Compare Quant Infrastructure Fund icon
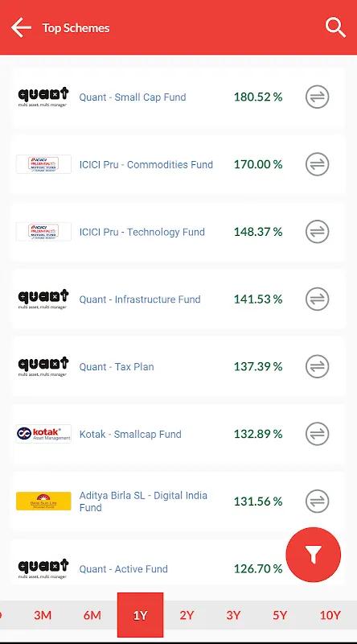 317,299
